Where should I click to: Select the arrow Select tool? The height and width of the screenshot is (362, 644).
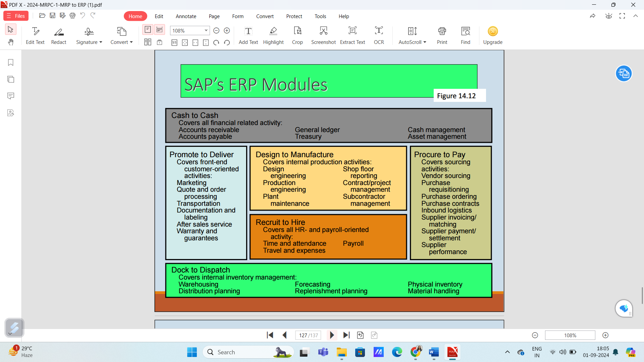[x=10, y=29]
